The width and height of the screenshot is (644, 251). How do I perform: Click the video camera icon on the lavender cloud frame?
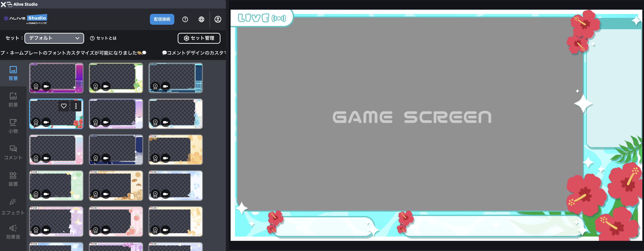pos(106,122)
